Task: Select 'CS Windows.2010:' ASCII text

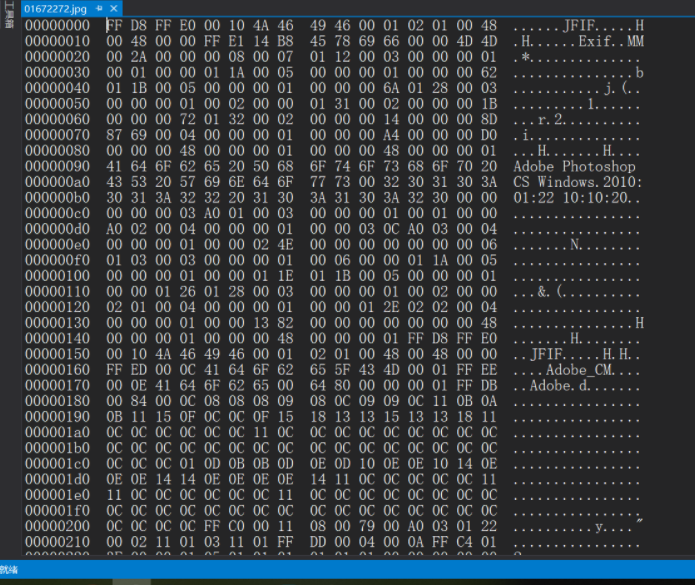Action: (x=578, y=182)
